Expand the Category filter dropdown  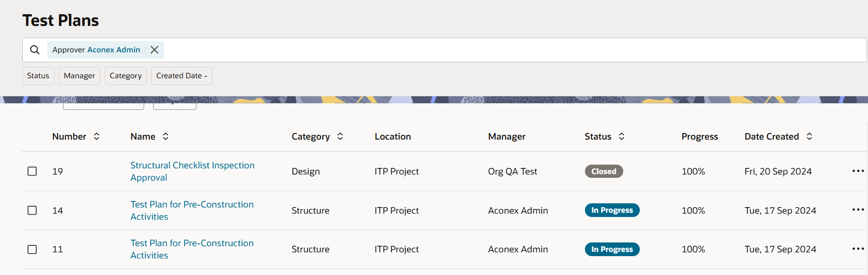pyautogui.click(x=126, y=76)
